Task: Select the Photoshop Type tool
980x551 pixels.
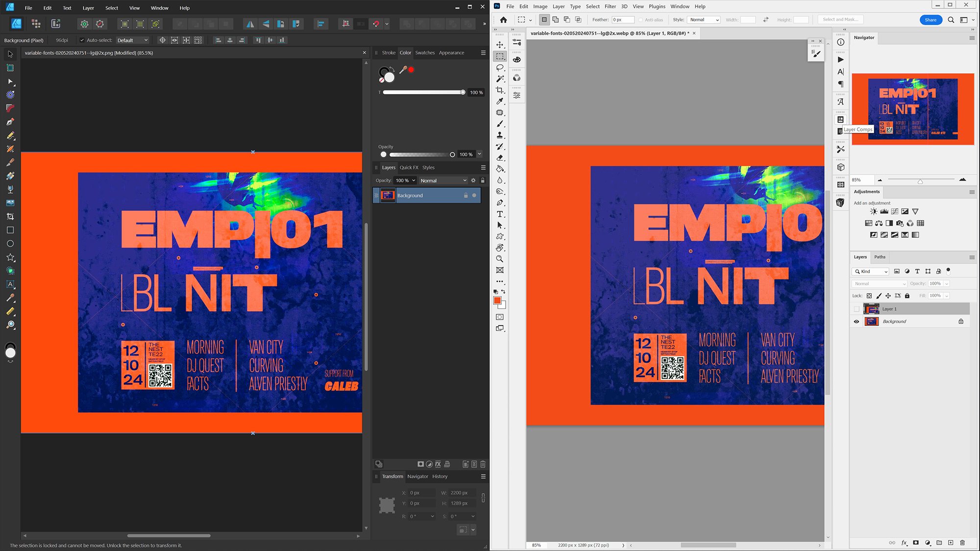Action: (x=500, y=214)
